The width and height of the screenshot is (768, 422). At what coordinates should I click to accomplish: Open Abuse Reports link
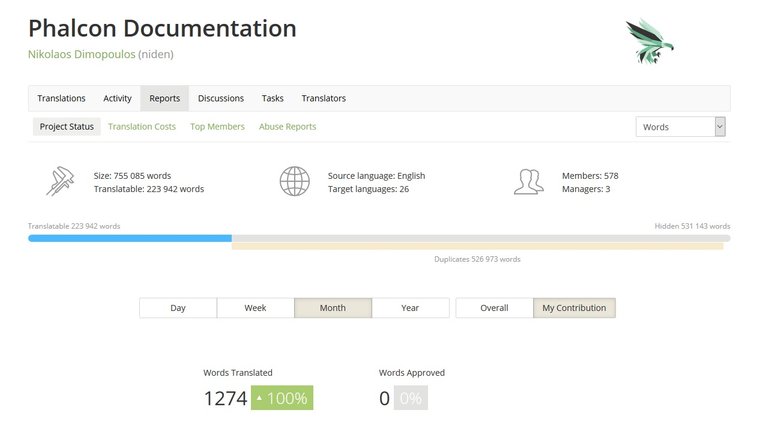288,127
